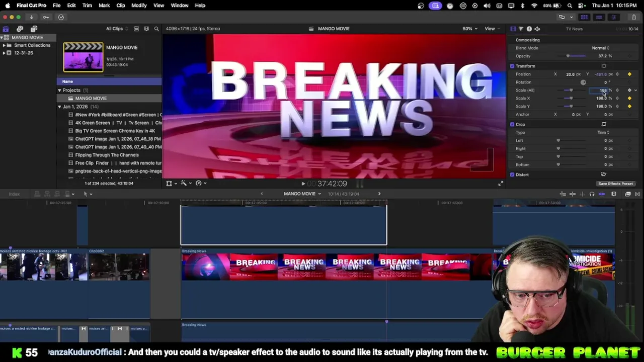Adjust the Scale (All) slider
The width and height of the screenshot is (644, 362).
(572, 90)
